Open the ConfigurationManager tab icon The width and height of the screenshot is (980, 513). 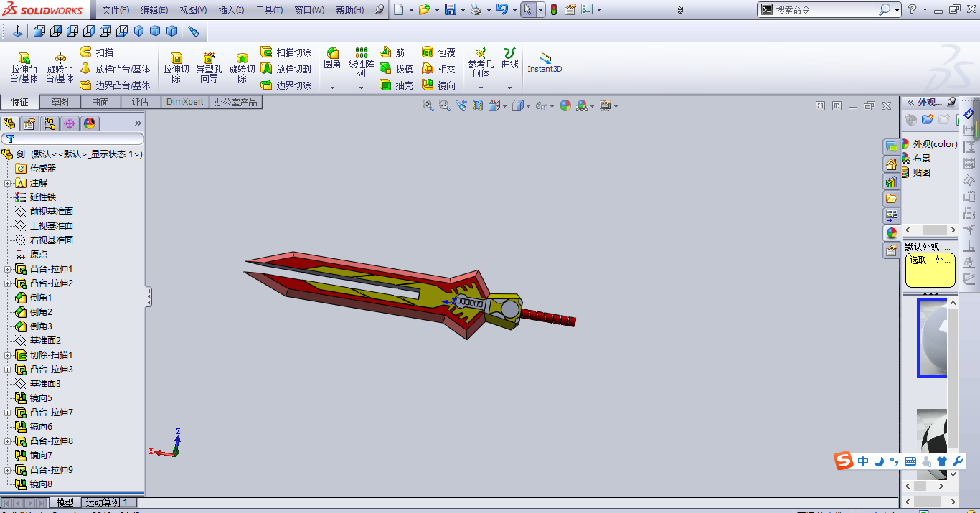coord(50,123)
